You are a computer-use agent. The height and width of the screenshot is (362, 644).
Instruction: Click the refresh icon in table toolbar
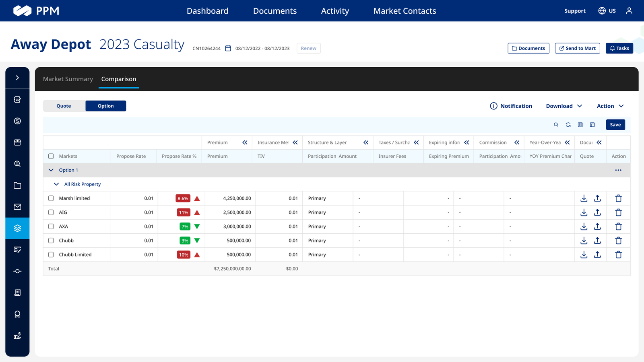(x=568, y=125)
